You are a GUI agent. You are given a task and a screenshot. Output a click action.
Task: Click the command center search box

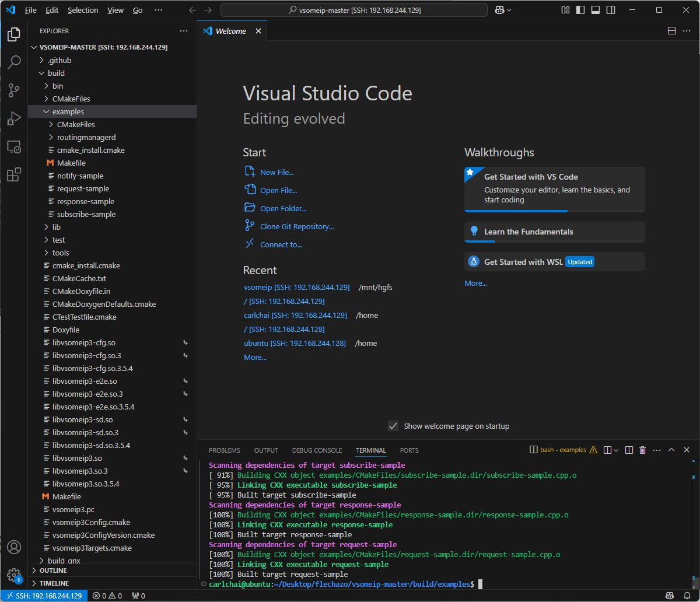[354, 10]
